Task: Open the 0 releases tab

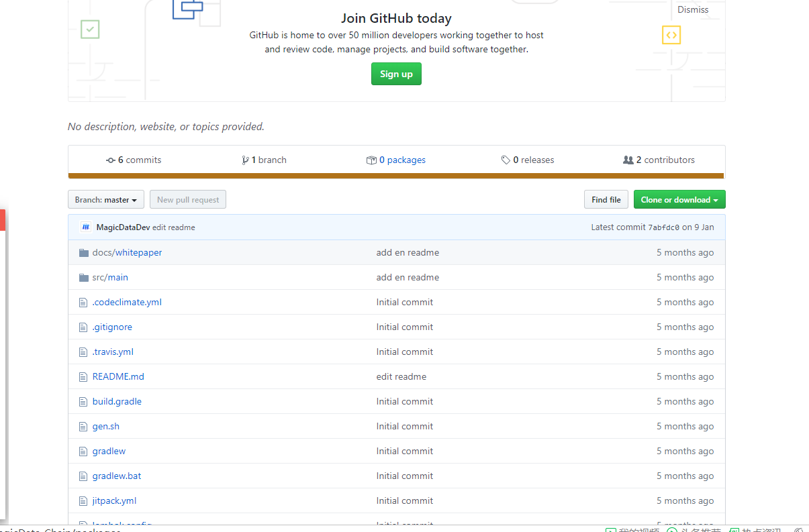Action: point(533,160)
